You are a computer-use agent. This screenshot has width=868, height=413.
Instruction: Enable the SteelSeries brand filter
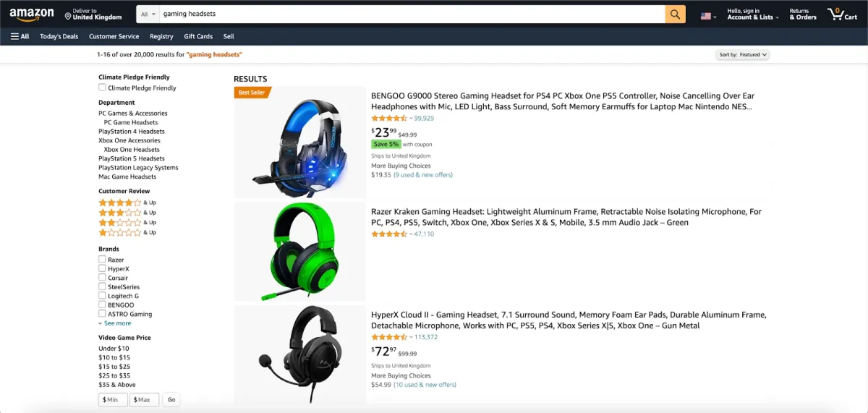pyautogui.click(x=103, y=286)
